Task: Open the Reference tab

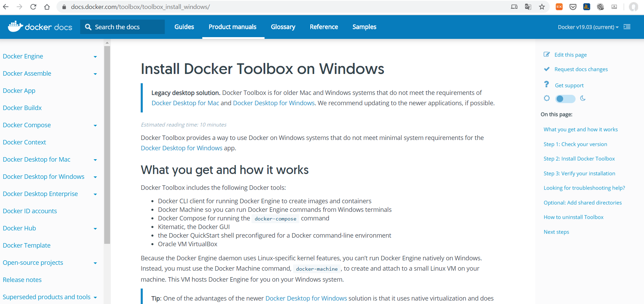Action: pos(324,27)
